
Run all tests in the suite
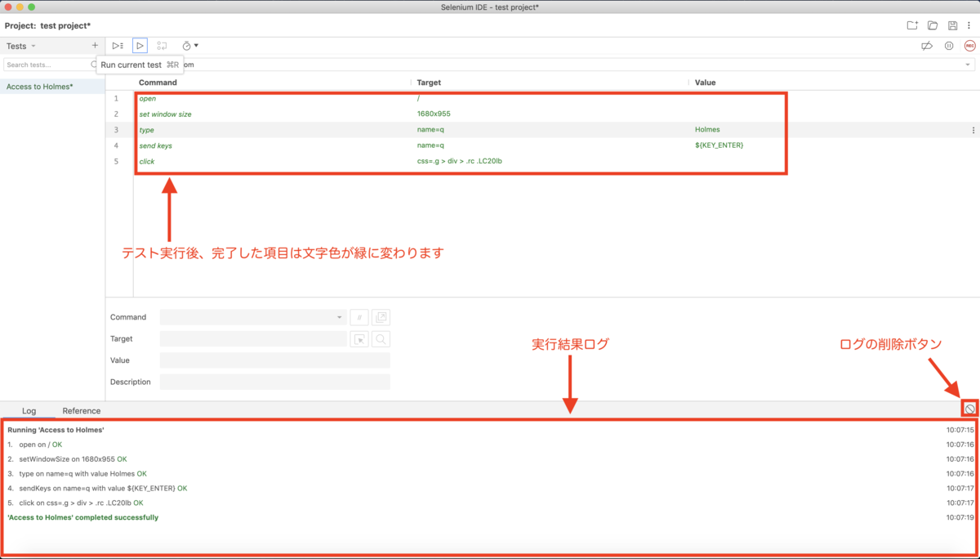pyautogui.click(x=117, y=45)
